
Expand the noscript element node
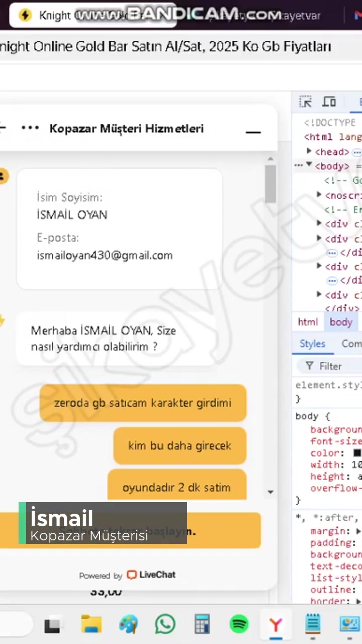click(319, 195)
